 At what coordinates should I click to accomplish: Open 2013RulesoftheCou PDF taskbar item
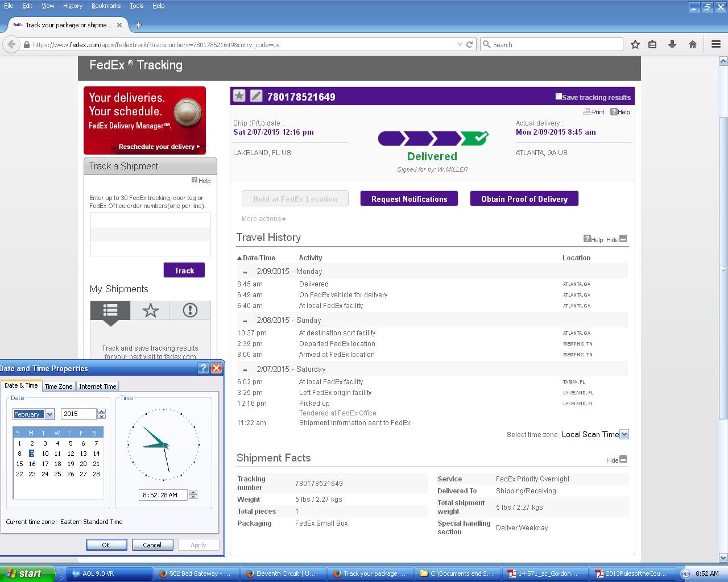click(631, 573)
